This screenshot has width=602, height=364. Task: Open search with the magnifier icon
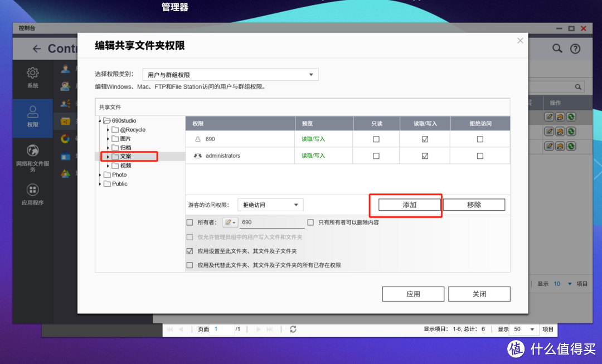(x=557, y=48)
